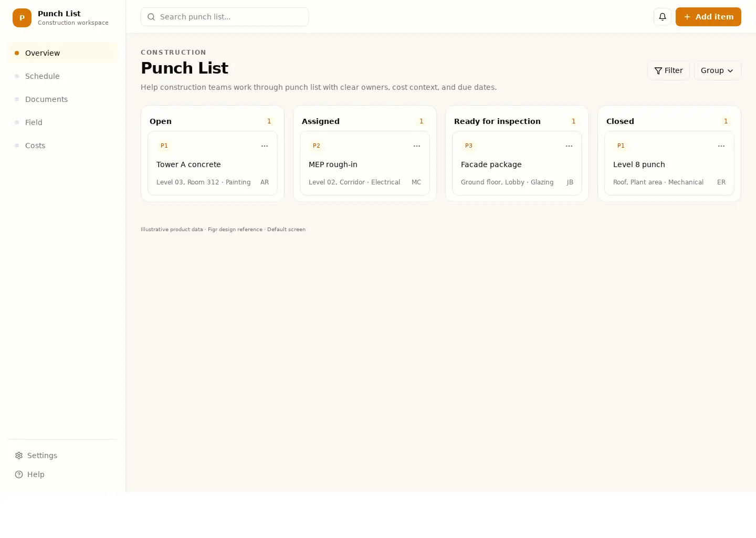The image size is (756, 538).
Task: Open the Schedule section
Action: [63, 76]
